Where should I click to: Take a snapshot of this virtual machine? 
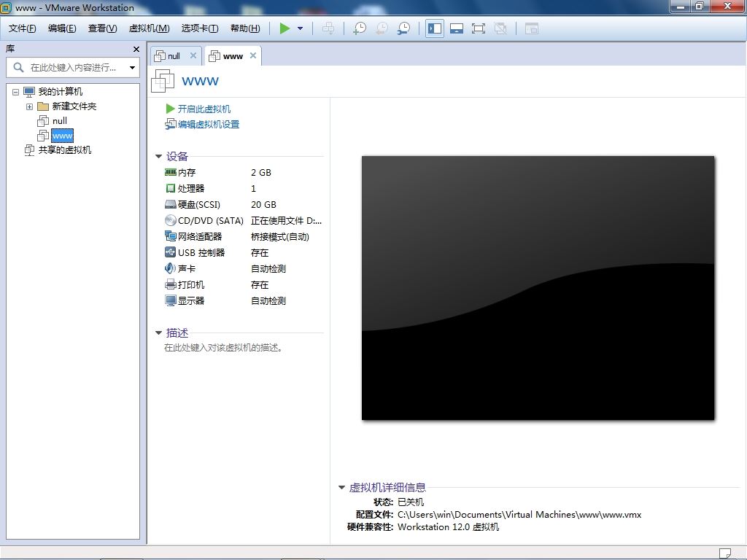[x=360, y=28]
